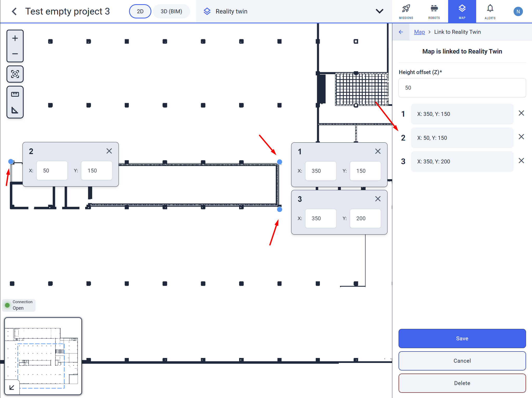Switch to 2D view mode

point(140,11)
